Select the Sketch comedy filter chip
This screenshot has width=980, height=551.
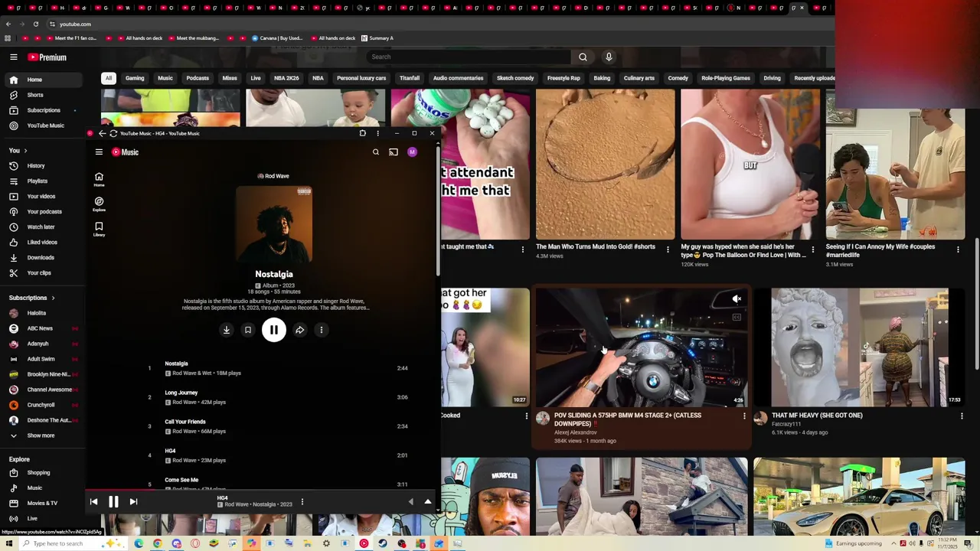tap(515, 78)
